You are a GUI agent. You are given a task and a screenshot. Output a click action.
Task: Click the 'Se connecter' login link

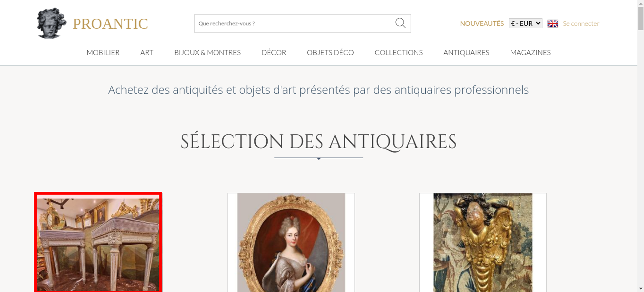click(x=581, y=23)
